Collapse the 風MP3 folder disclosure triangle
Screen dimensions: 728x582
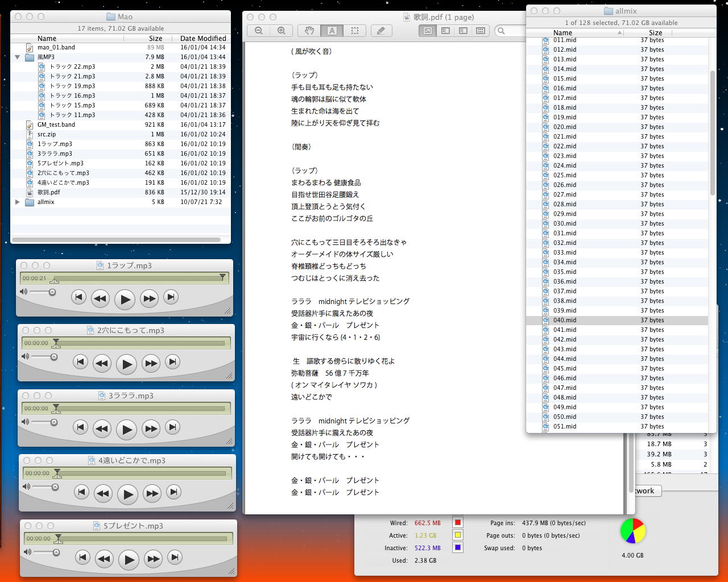(x=17, y=57)
